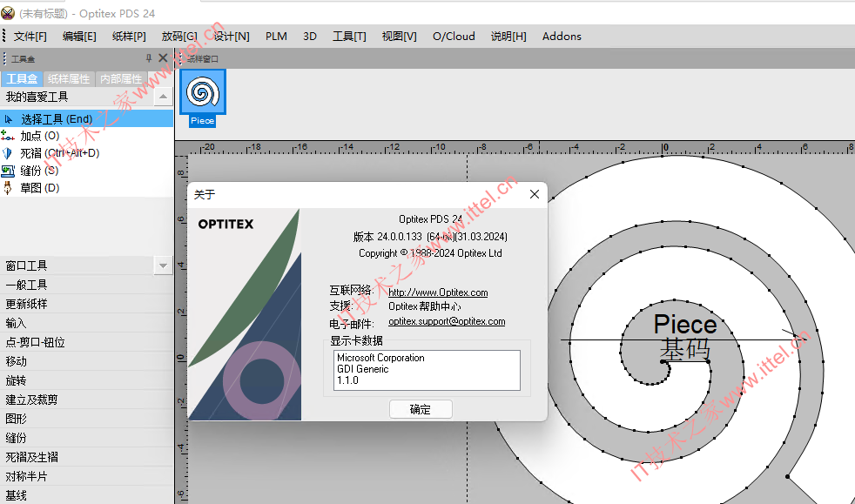The image size is (855, 504).
Task: Expand the 基线 category
Action: [87, 494]
